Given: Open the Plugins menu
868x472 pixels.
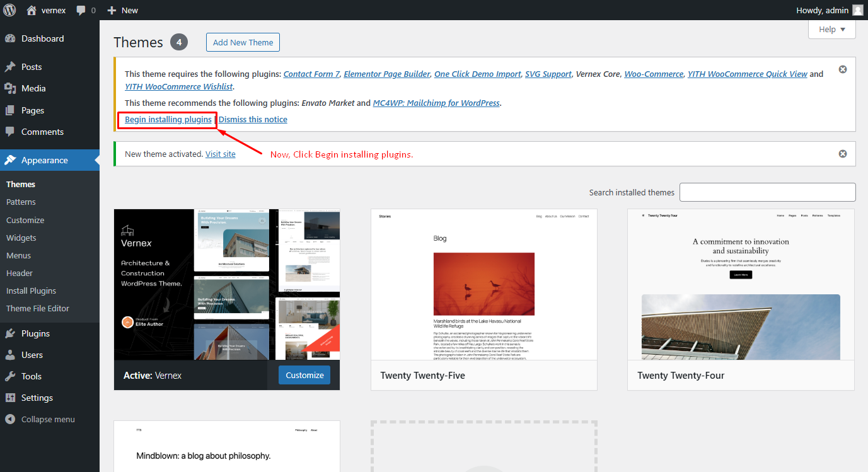Looking at the screenshot, I should 50,333.
